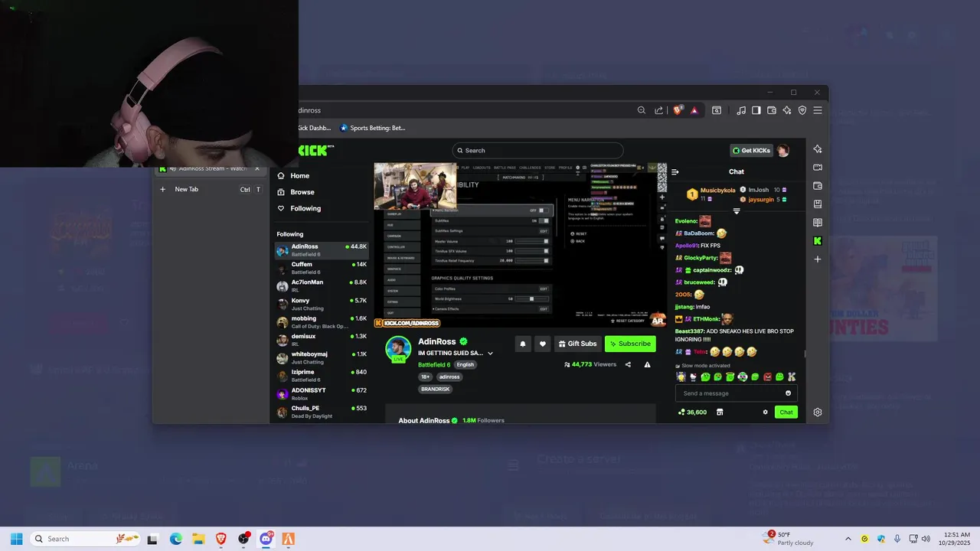The height and width of the screenshot is (551, 980).
Task: Click the zoom magnifier icon in address bar
Action: tap(642, 110)
